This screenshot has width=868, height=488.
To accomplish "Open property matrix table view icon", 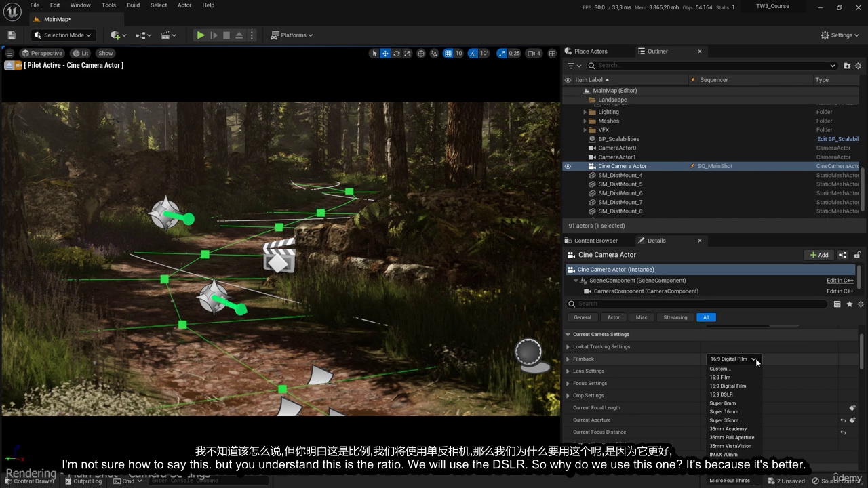I will click(837, 304).
